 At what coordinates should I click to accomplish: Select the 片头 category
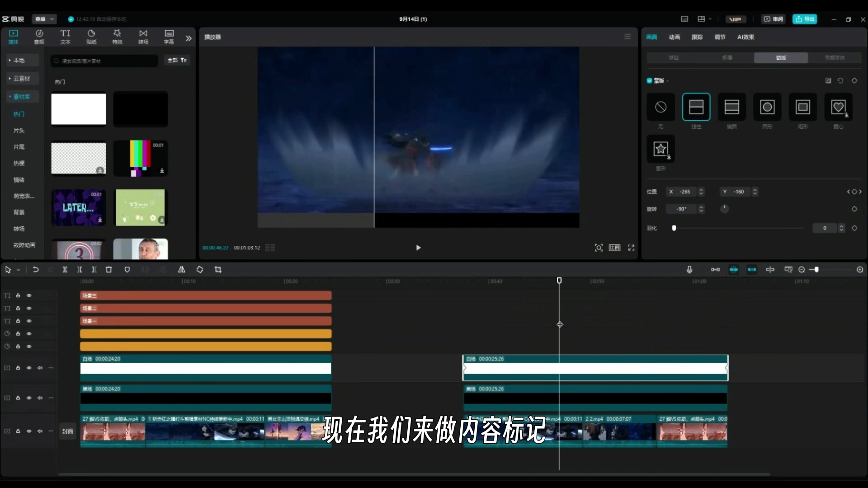tap(19, 131)
